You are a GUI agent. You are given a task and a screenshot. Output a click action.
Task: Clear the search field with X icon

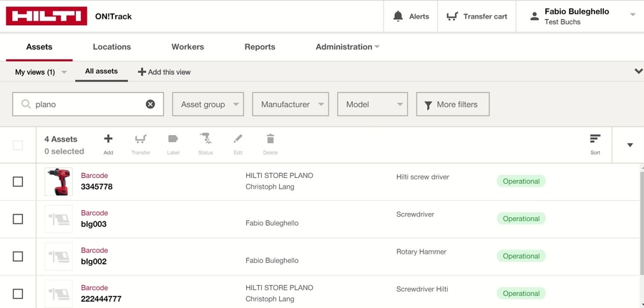[150, 104]
